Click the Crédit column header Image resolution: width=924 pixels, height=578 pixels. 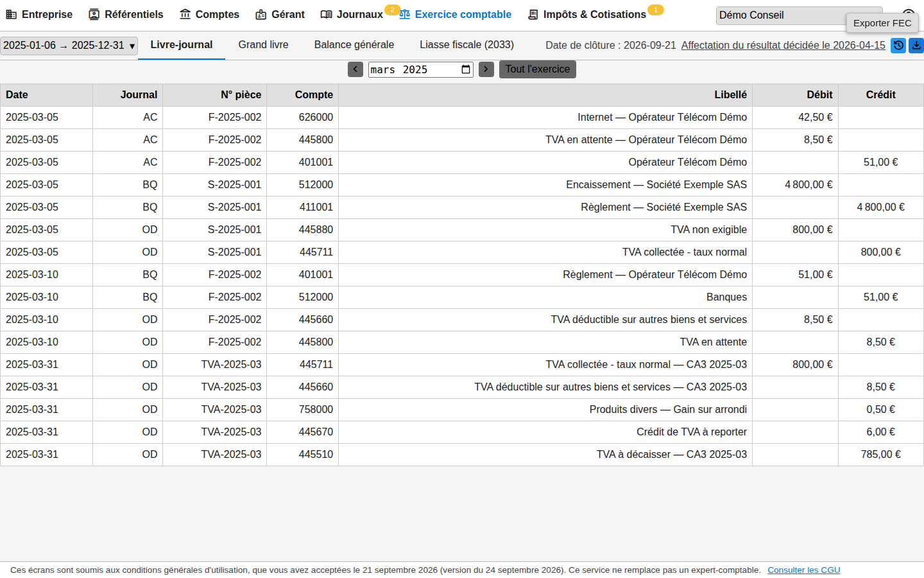[x=881, y=95]
